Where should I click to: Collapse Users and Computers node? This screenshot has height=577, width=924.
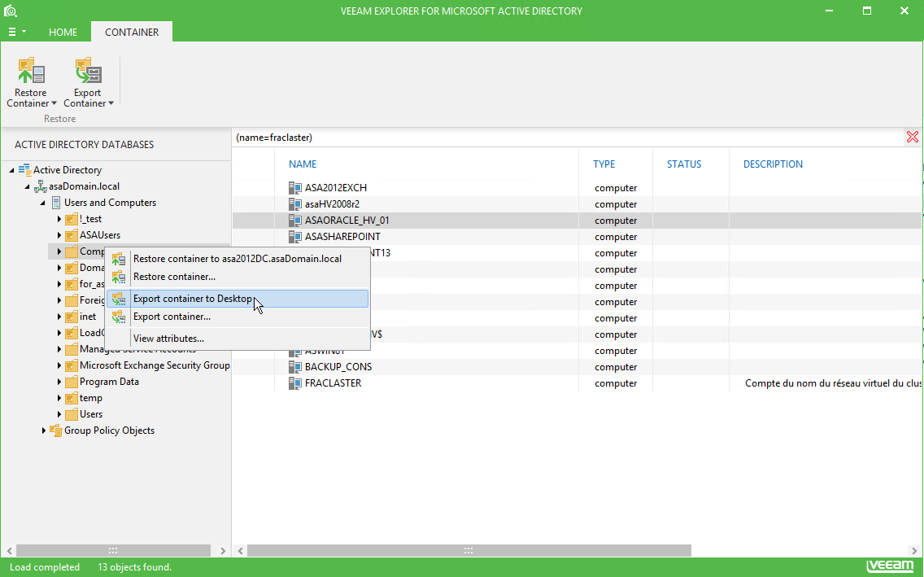(42, 203)
